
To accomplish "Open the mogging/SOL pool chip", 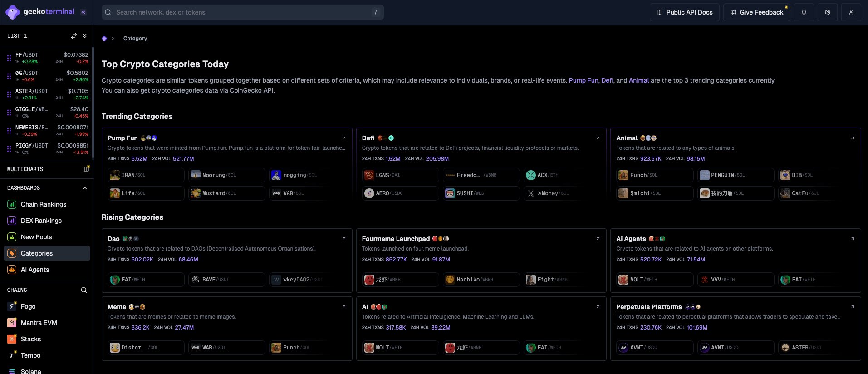I will pos(308,175).
